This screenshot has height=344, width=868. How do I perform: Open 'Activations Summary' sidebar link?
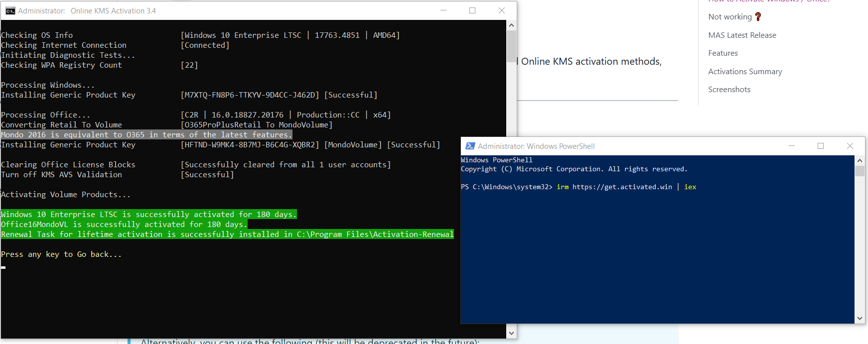point(745,72)
